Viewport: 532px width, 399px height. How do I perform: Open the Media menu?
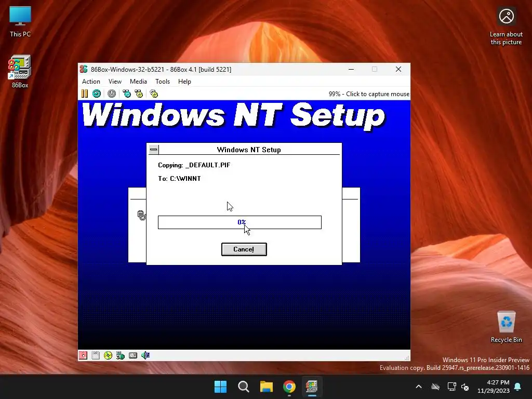pyautogui.click(x=138, y=82)
